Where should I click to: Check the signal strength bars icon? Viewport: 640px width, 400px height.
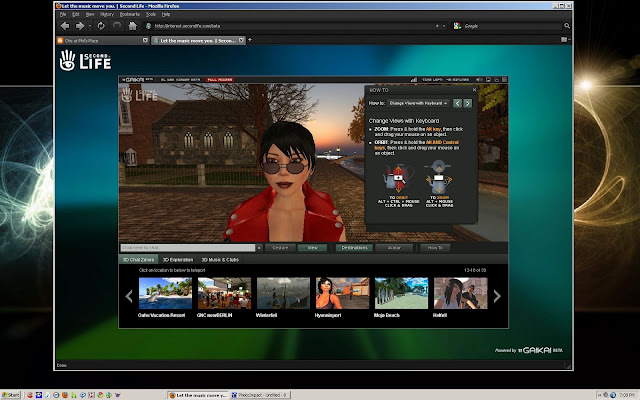(413, 80)
